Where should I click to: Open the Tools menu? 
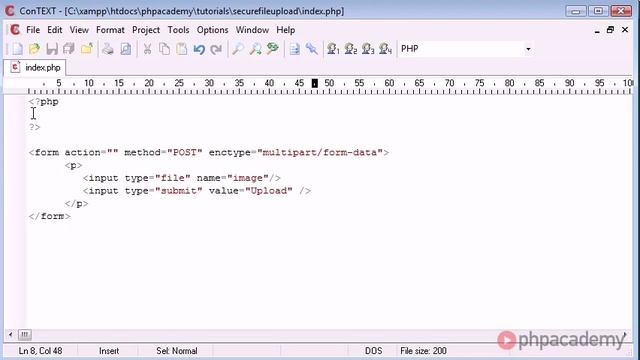[178, 30]
